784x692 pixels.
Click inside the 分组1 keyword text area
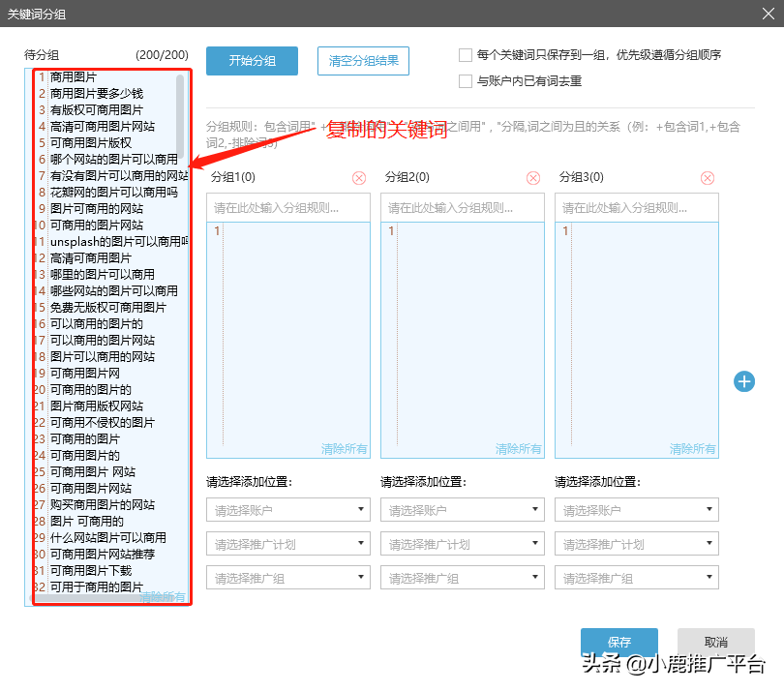pyautogui.click(x=288, y=340)
